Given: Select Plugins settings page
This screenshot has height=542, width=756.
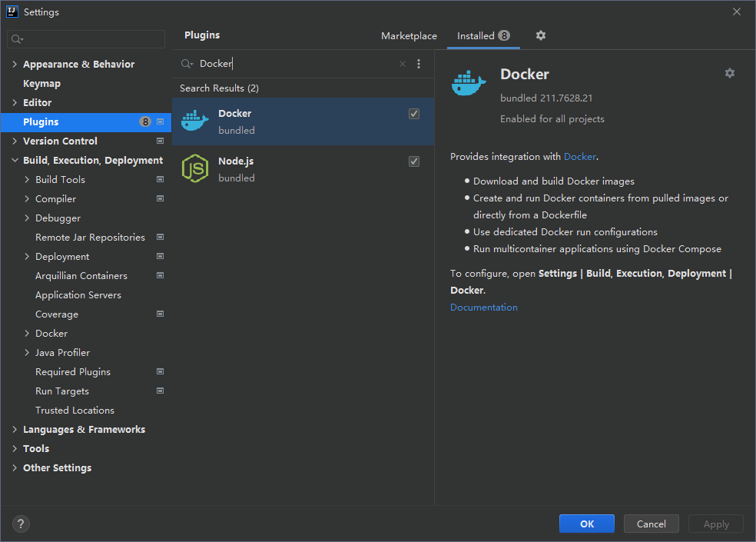Looking at the screenshot, I should [x=86, y=121].
